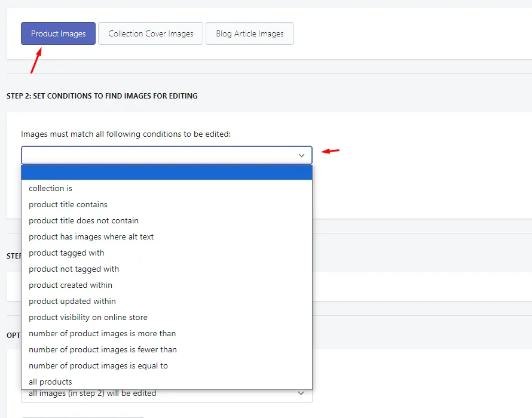Select 'product has images where alt text'

click(167, 236)
